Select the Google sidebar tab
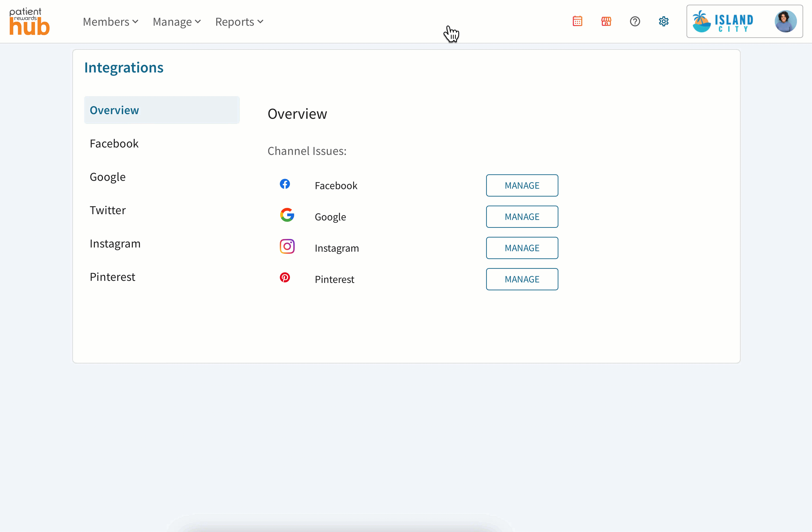The height and width of the screenshot is (532, 812). [162, 177]
